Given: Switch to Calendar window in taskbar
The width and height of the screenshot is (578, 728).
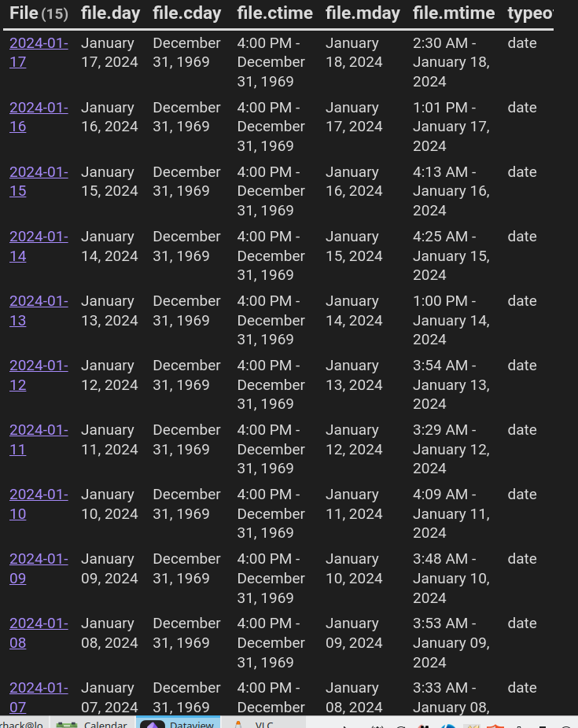Looking at the screenshot, I should [93, 722].
